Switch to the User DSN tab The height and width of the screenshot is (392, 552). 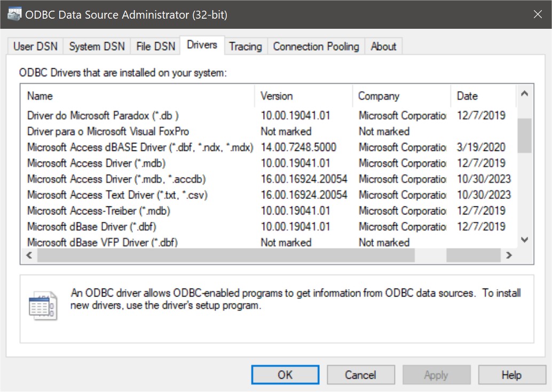point(34,46)
